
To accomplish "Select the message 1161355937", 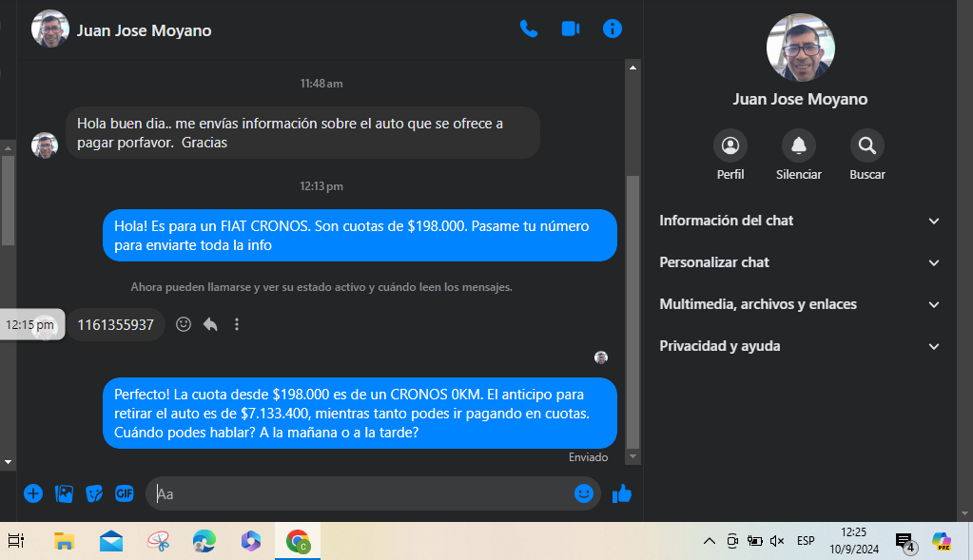I will [115, 325].
